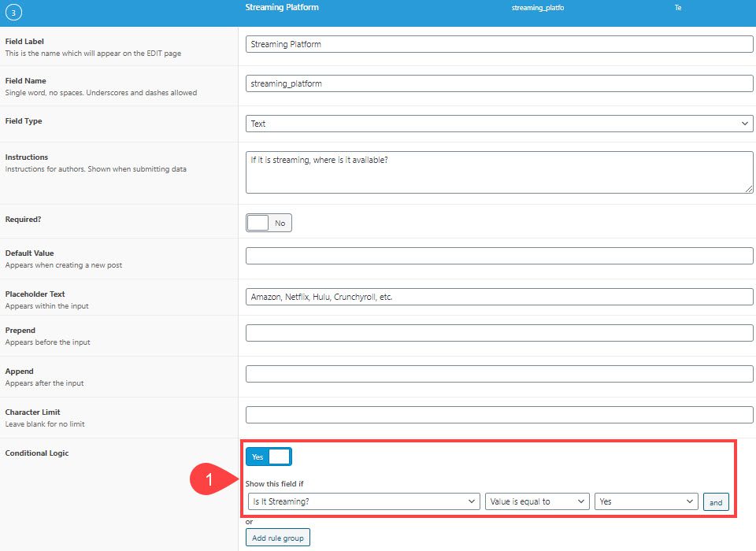Click the Instructions textarea resize grip
The image size is (756, 551).
(747, 189)
